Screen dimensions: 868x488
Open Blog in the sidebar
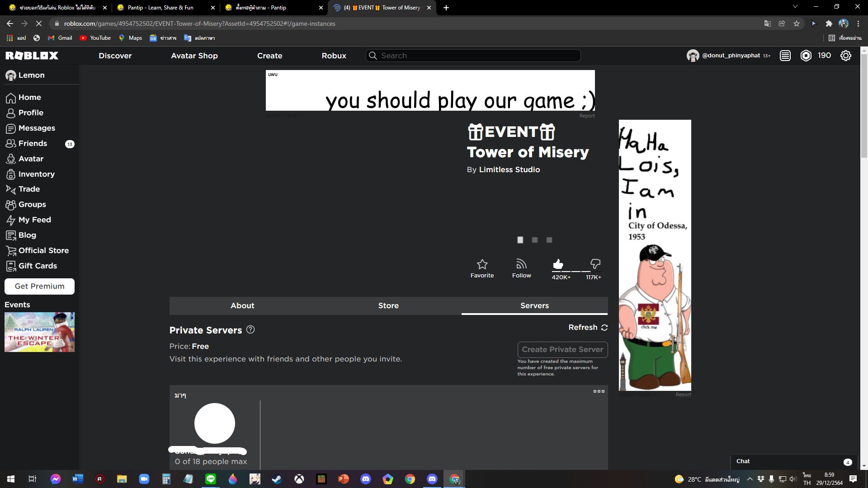coord(21,235)
